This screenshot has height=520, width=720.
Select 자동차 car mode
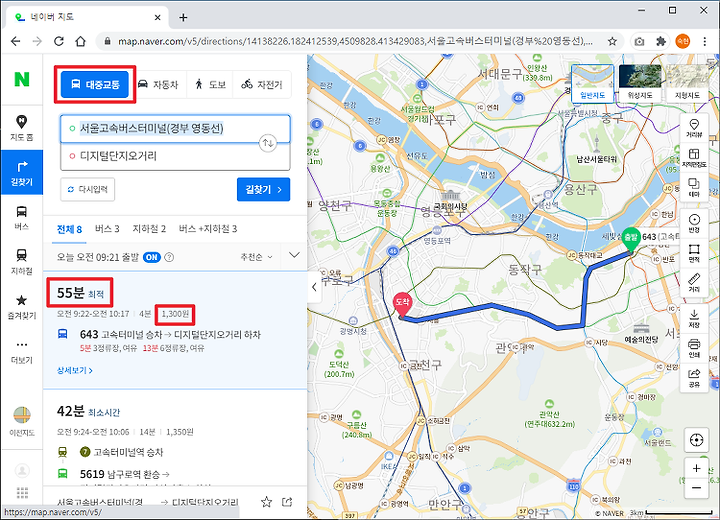158,85
